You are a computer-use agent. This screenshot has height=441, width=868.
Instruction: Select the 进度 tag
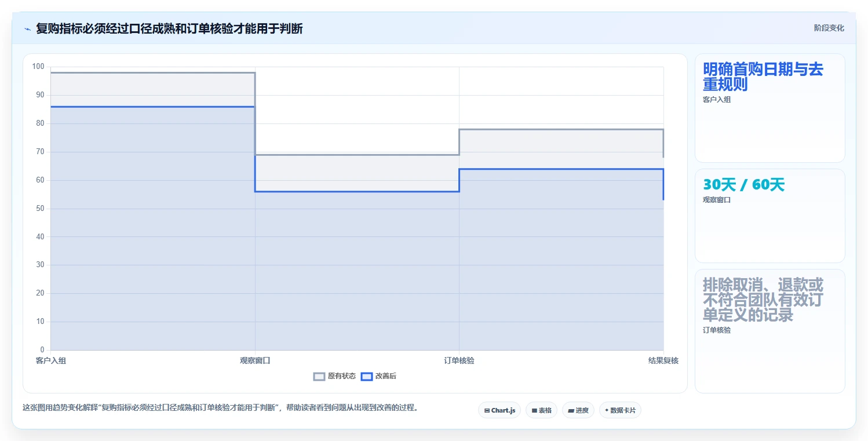tap(578, 410)
